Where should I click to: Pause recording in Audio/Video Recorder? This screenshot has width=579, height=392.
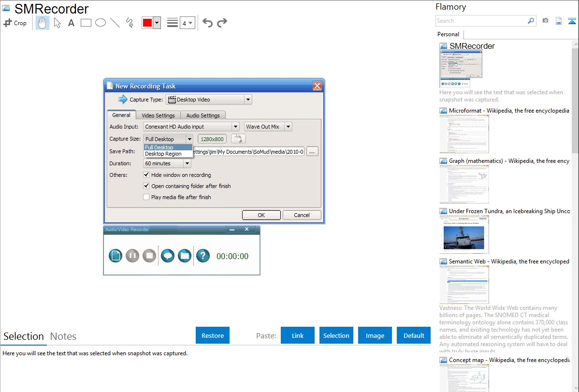(x=132, y=256)
